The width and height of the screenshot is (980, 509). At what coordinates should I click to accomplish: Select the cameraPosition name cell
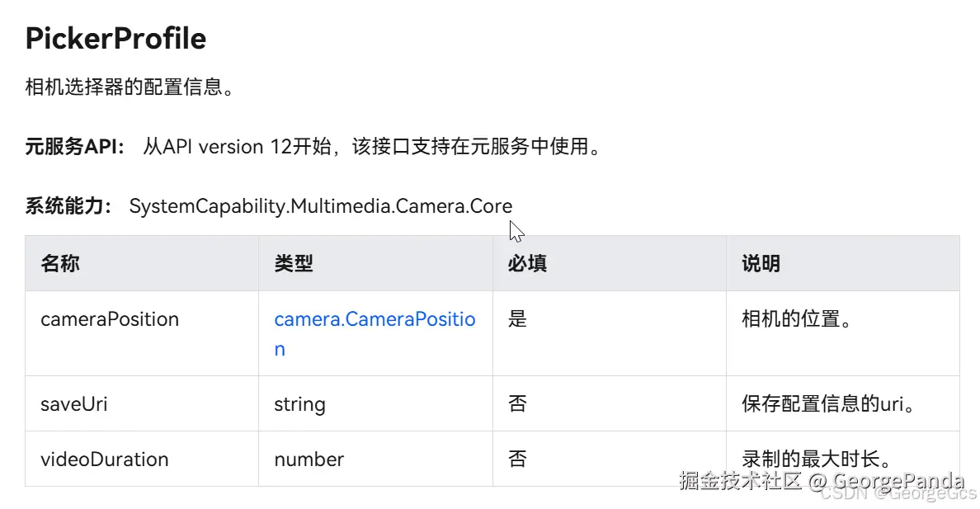[x=110, y=319]
